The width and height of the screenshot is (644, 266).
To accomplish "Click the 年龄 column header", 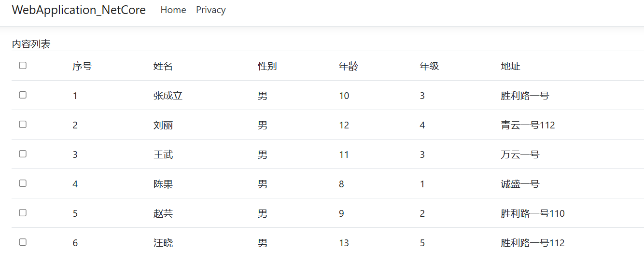I will coord(349,66).
